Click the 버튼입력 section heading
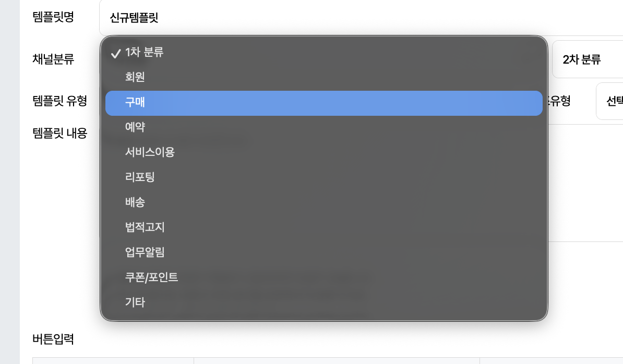Image resolution: width=623 pixels, height=364 pixels. 53,339
